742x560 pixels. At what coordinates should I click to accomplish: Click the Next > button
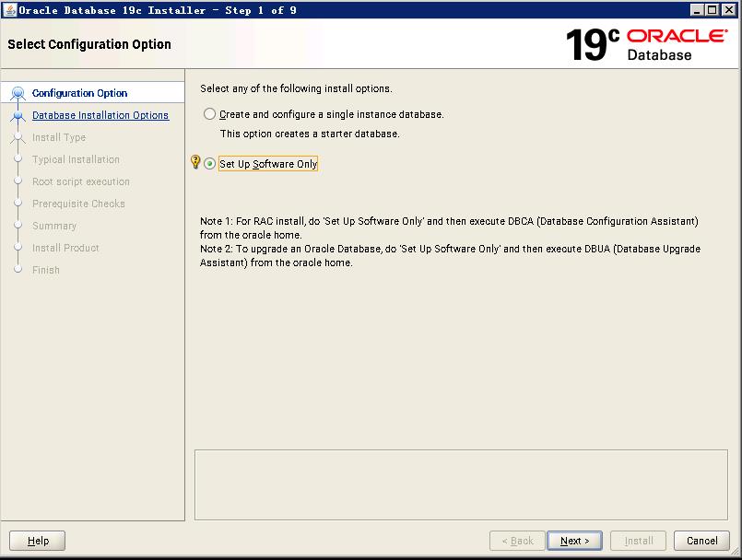(x=574, y=541)
